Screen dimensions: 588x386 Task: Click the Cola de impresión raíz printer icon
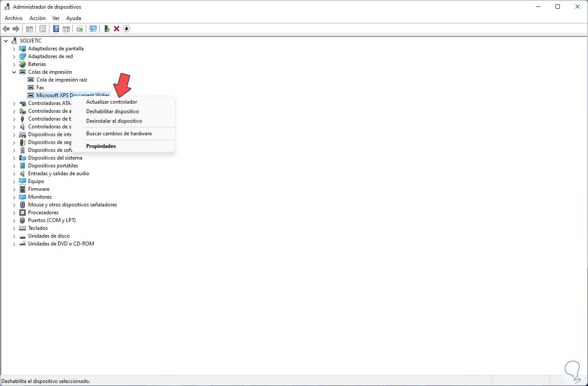(31, 80)
